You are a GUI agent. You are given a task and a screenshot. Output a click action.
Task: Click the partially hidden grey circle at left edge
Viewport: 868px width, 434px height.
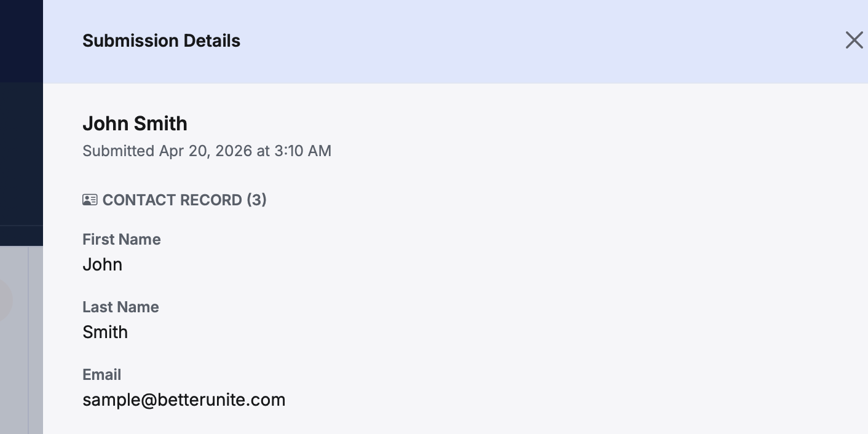(5, 301)
